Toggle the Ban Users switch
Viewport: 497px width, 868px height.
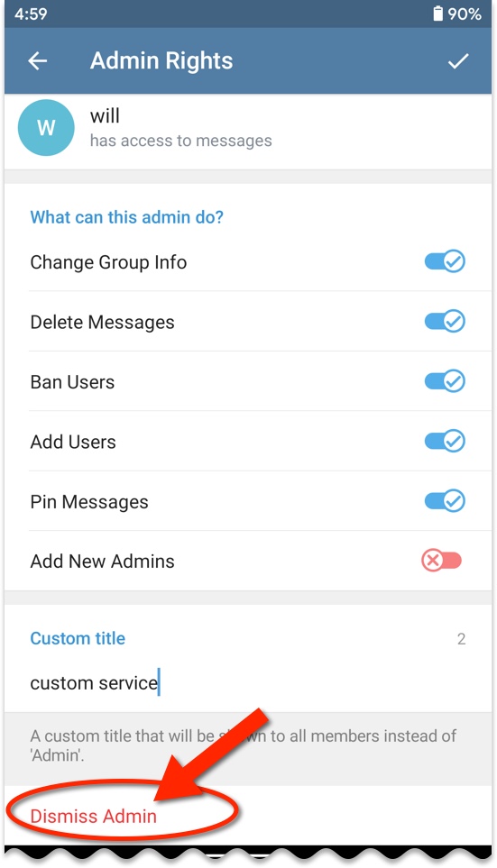[x=445, y=381]
